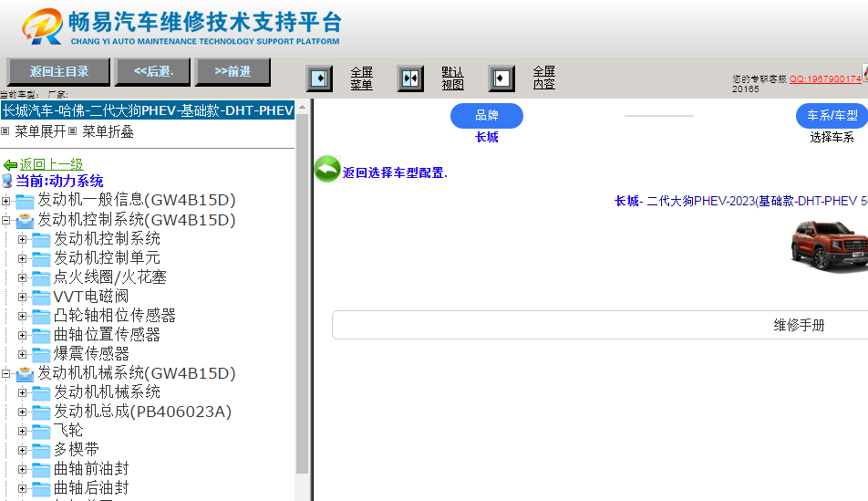Click the folder icon for 爆震传感器

point(41,354)
